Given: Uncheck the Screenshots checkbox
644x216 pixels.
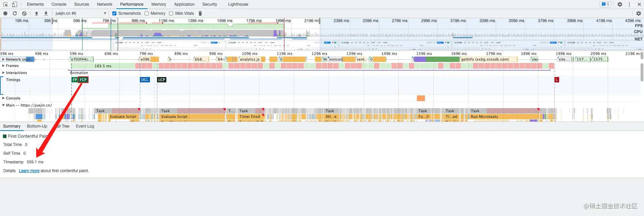Looking at the screenshot, I should click(x=114, y=13).
